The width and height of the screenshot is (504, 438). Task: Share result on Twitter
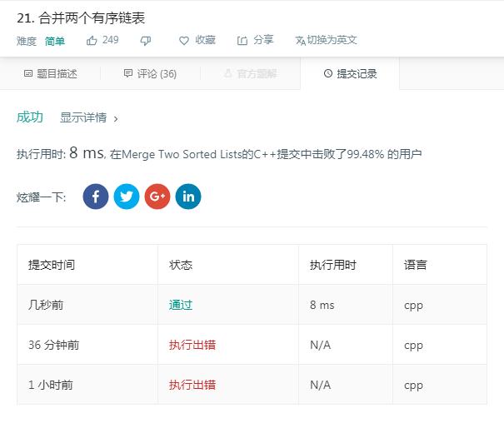pos(127,197)
